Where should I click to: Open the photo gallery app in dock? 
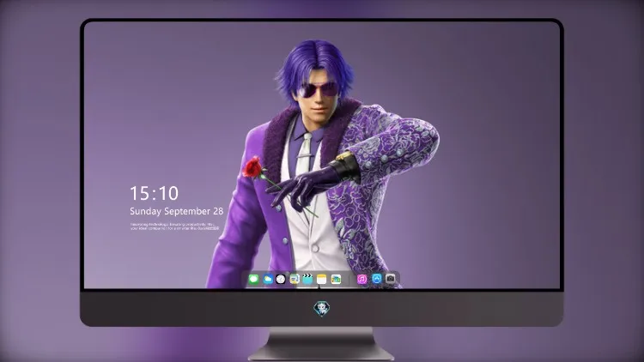pyautogui.click(x=336, y=279)
